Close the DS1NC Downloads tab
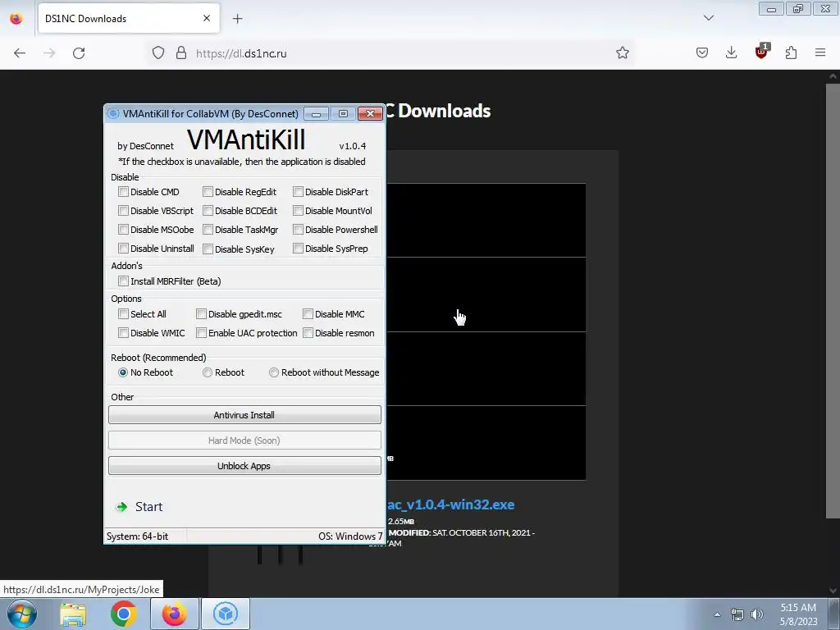The width and height of the screenshot is (840, 630). point(206,18)
